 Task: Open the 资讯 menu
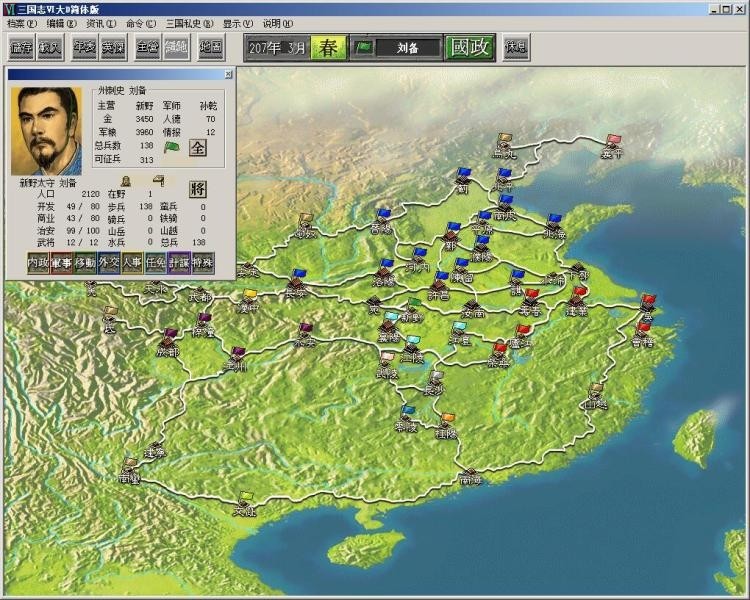pos(101,23)
